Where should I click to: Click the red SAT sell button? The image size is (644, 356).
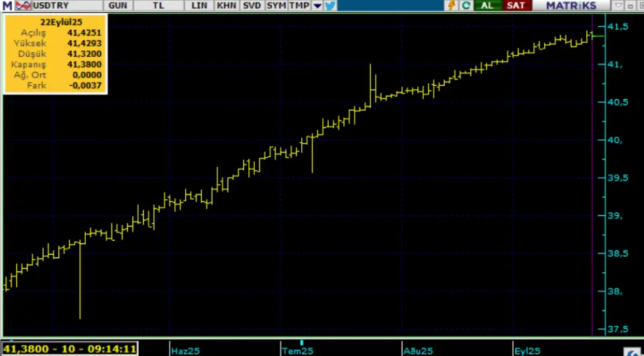(x=516, y=6)
